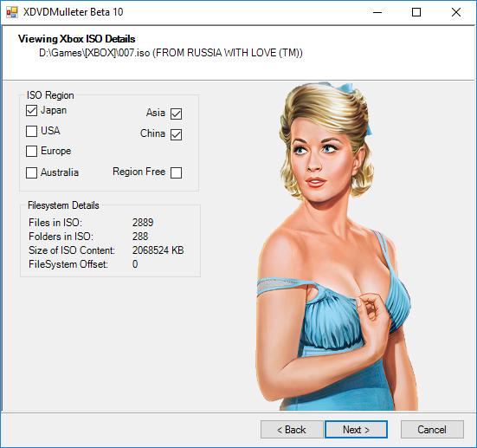This screenshot has height=448, width=477.
Task: Close the XDVDMulleter window
Action: [456, 12]
